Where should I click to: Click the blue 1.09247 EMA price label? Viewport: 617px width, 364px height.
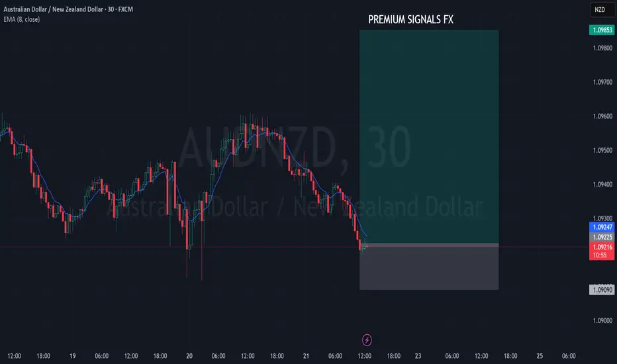coord(602,227)
